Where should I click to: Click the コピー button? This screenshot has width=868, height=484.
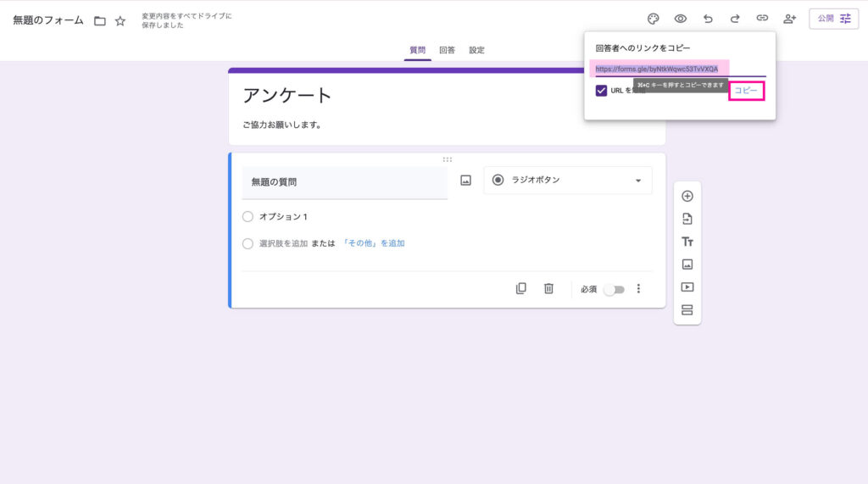(746, 91)
